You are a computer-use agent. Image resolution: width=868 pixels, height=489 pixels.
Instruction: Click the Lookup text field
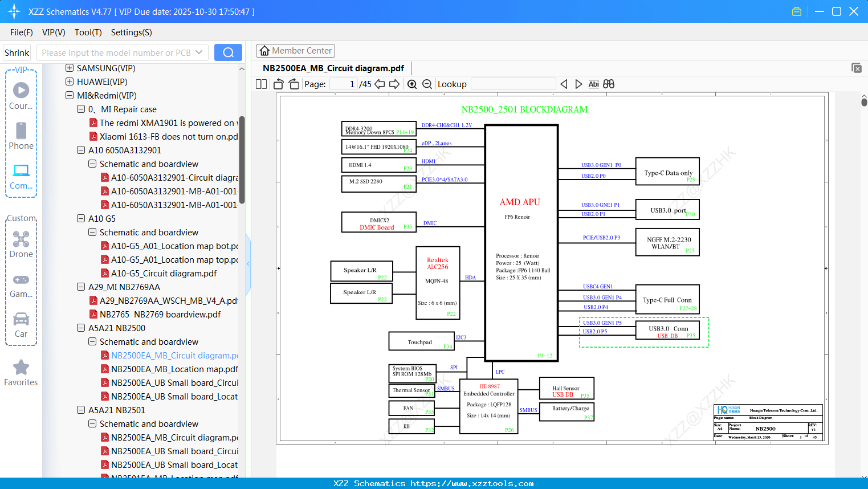coord(514,84)
